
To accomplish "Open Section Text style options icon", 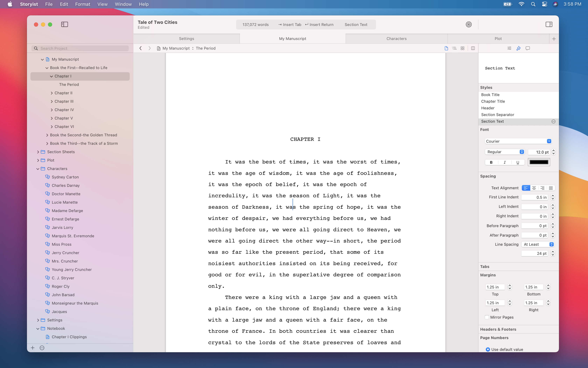I will tap(554, 121).
